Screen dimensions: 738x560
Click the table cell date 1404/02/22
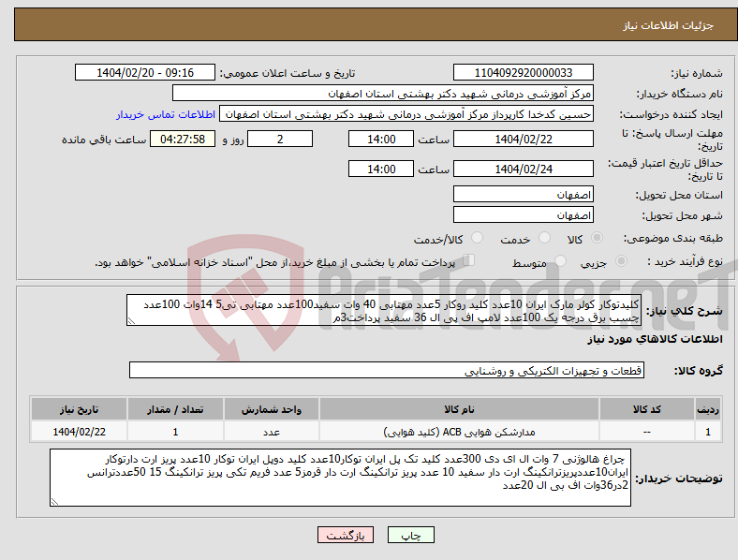point(79,432)
